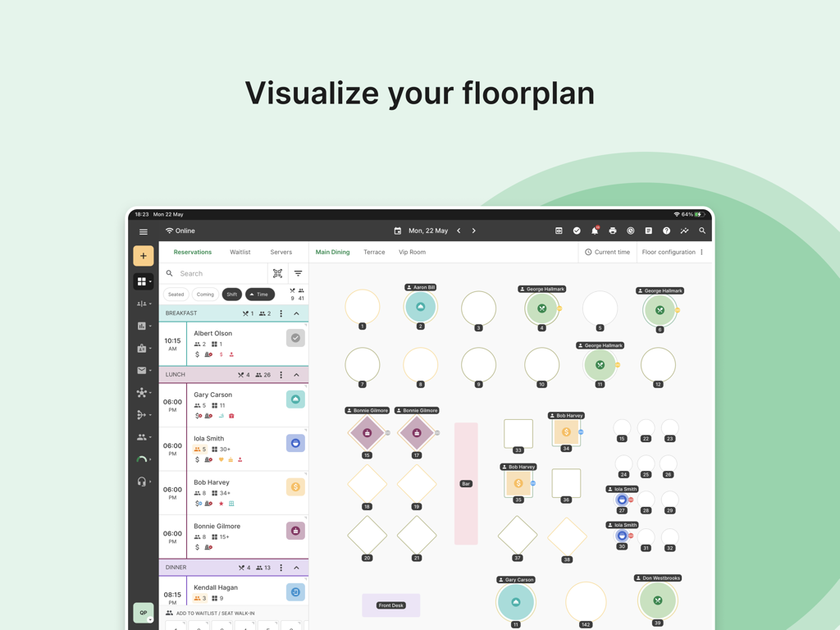Toggle the Shift grouping chip
This screenshot has width=840, height=630.
231,294
